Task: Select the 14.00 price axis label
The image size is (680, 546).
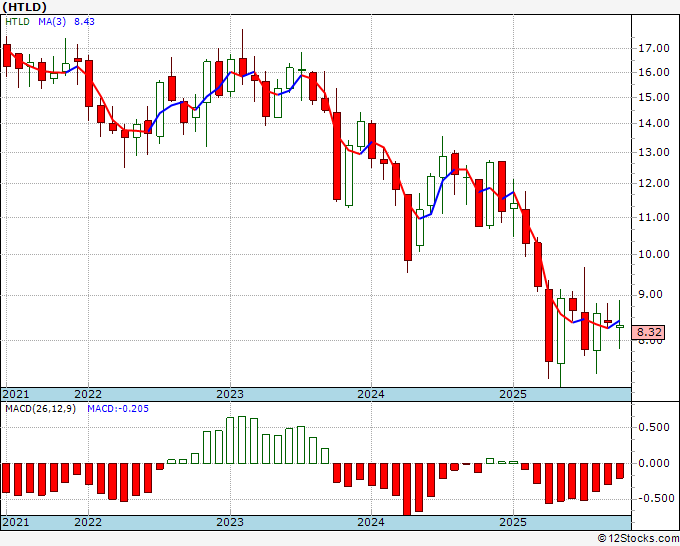Action: (x=654, y=124)
